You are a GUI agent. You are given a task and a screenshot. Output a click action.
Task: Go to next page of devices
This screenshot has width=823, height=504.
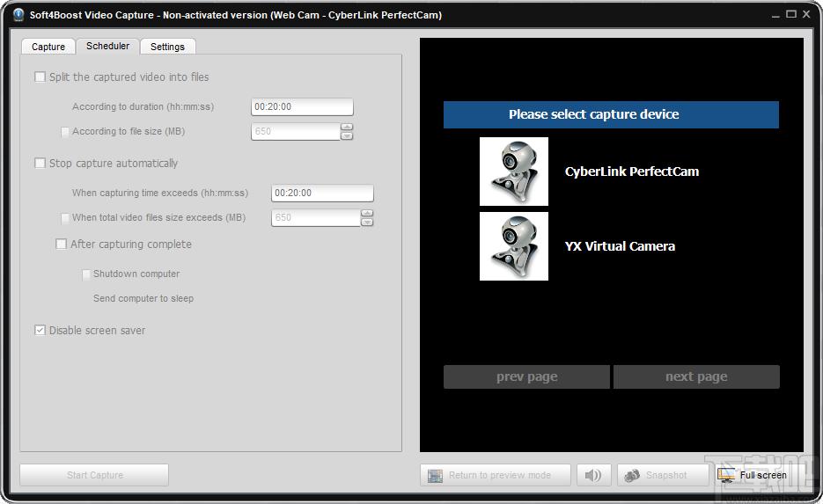click(x=696, y=377)
